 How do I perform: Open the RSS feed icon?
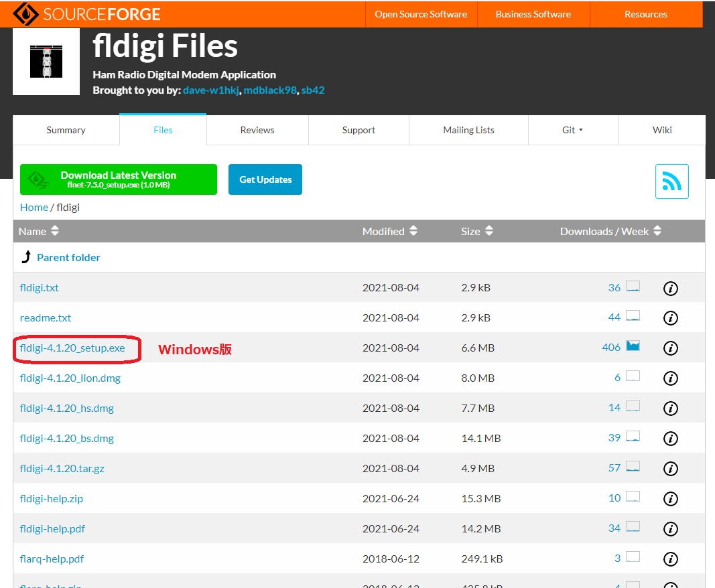point(671,181)
